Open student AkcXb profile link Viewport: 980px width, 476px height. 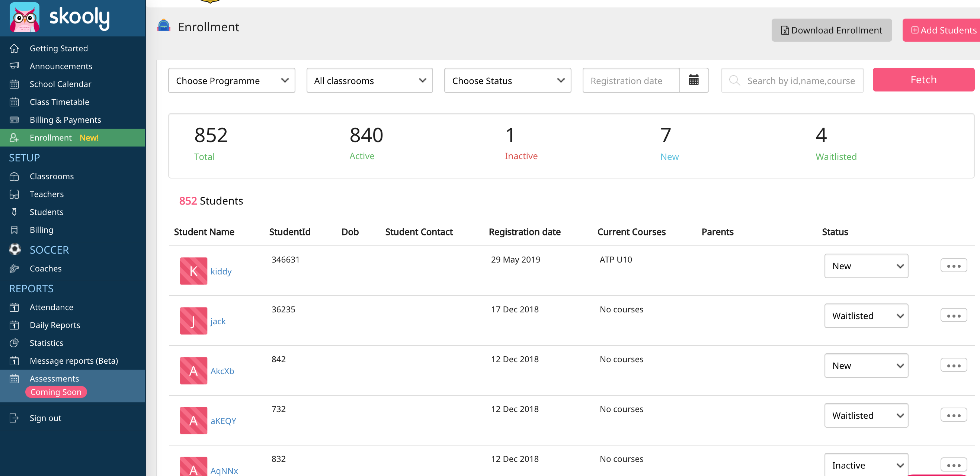pyautogui.click(x=222, y=371)
